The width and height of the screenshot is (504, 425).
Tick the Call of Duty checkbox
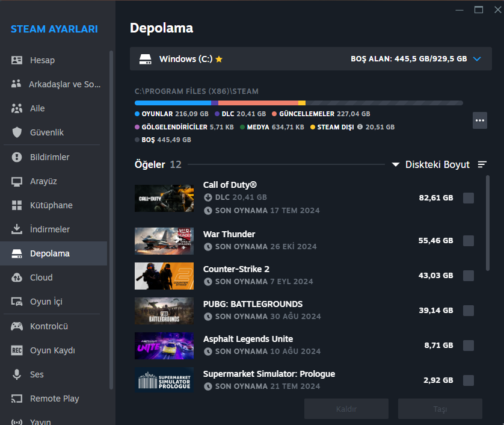point(469,198)
